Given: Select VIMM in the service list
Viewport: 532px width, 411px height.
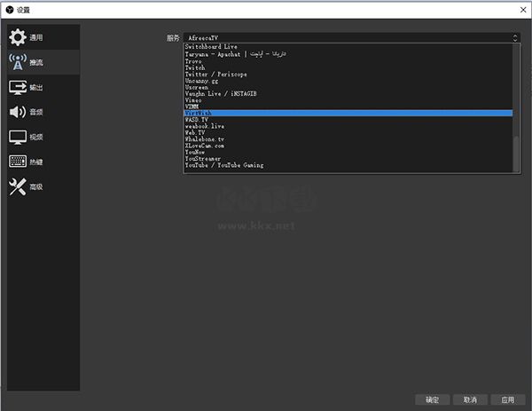Looking at the screenshot, I should click(348, 107).
